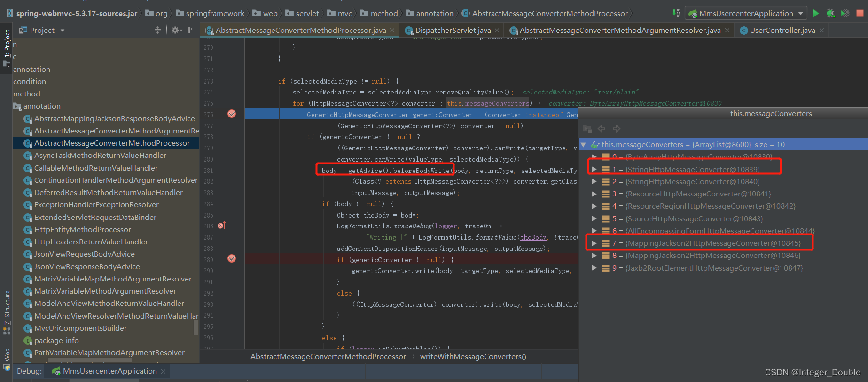Start debugging with the bug icon
Screen dimensions: 868x382
(x=830, y=13)
